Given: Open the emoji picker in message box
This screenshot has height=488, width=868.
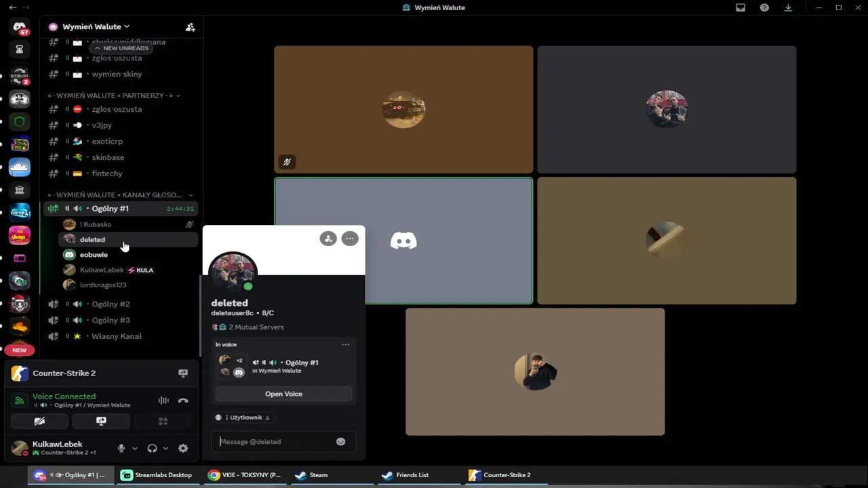Looking at the screenshot, I should (x=340, y=442).
